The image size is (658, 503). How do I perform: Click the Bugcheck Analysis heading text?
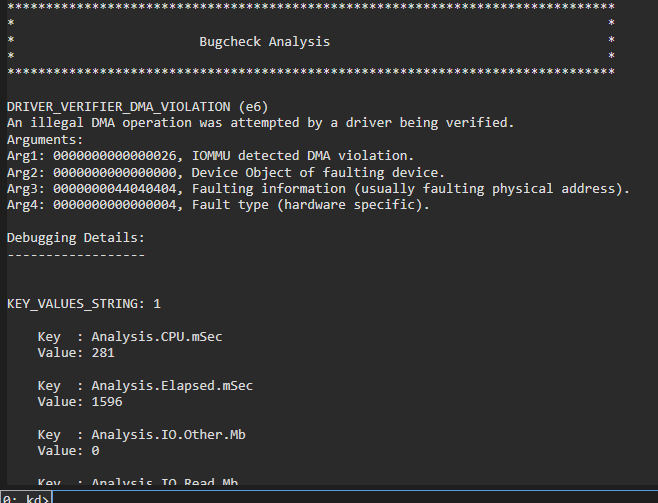tap(264, 42)
